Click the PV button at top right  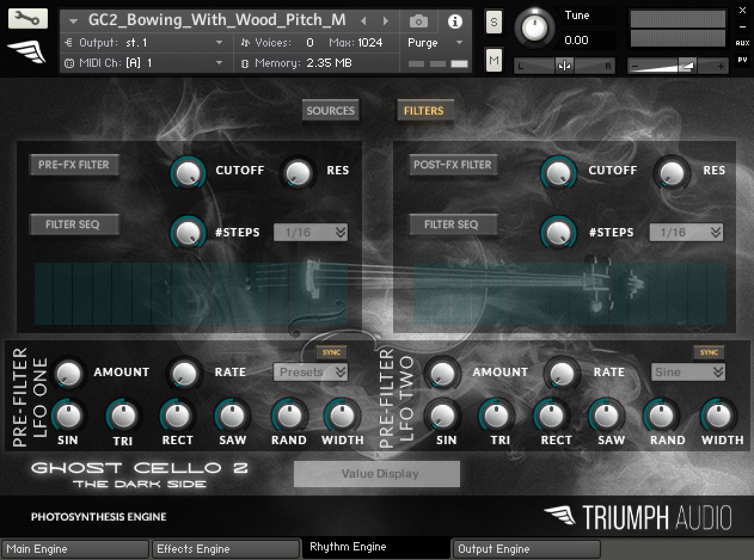click(x=743, y=60)
